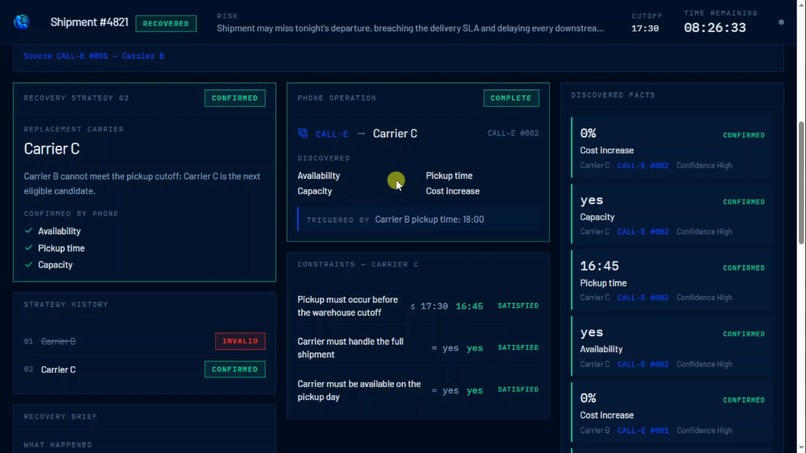Open CALL-E #001 link in Carrier B Cost increase fact

tap(643, 430)
